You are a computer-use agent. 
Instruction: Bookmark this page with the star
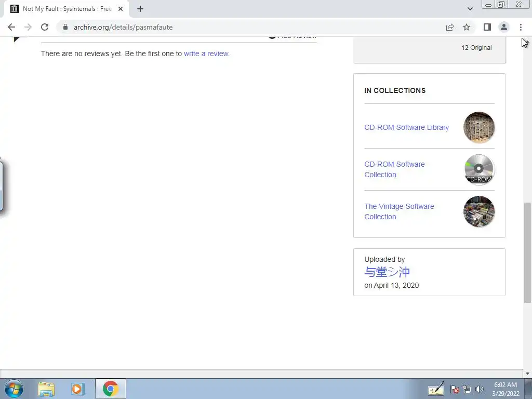(x=467, y=27)
